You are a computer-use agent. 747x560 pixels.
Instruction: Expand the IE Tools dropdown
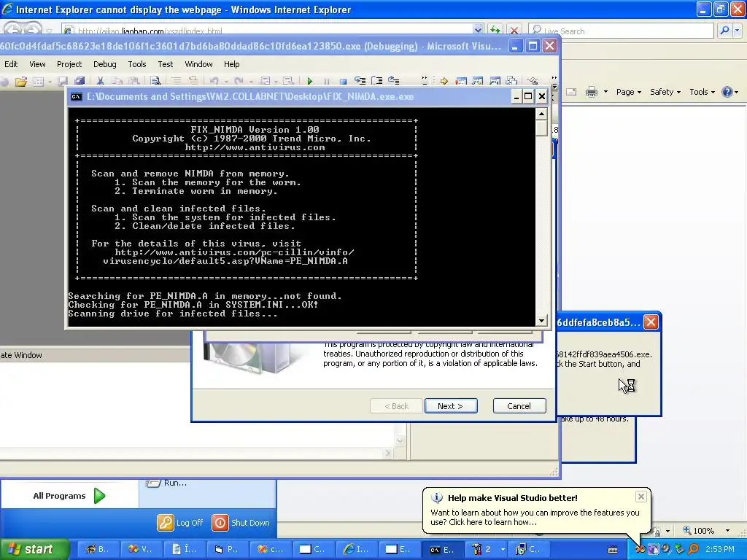(x=703, y=92)
